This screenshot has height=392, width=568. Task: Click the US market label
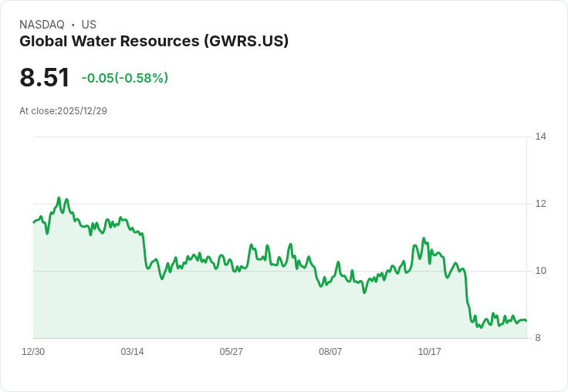[89, 25]
